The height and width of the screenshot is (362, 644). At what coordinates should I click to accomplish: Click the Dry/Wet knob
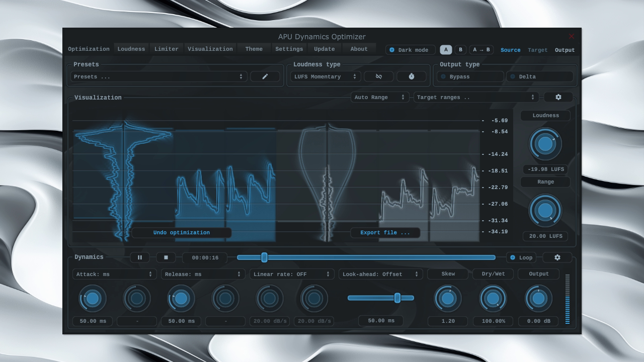coord(493,298)
